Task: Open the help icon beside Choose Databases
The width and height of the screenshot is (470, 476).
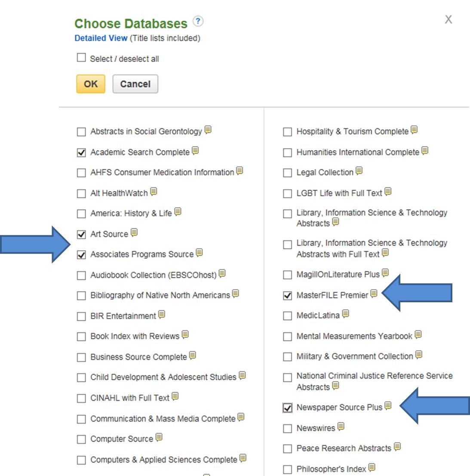Action: [x=198, y=21]
